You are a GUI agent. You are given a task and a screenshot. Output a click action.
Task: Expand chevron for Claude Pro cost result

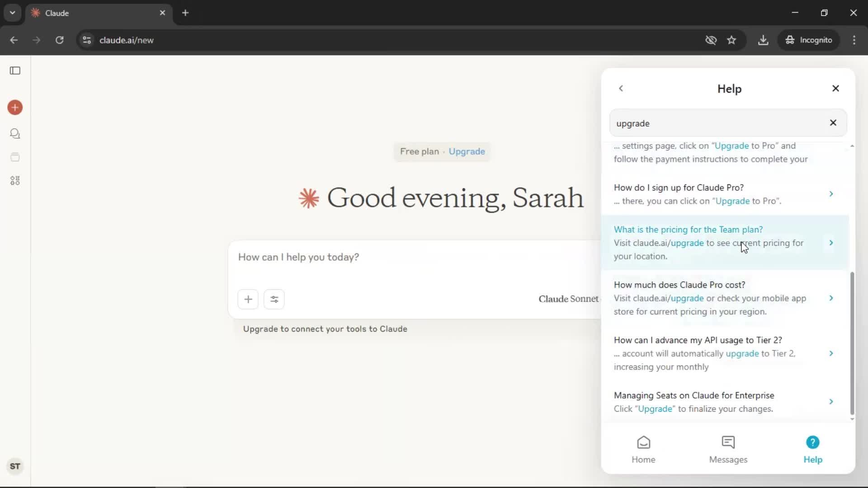(831, 298)
